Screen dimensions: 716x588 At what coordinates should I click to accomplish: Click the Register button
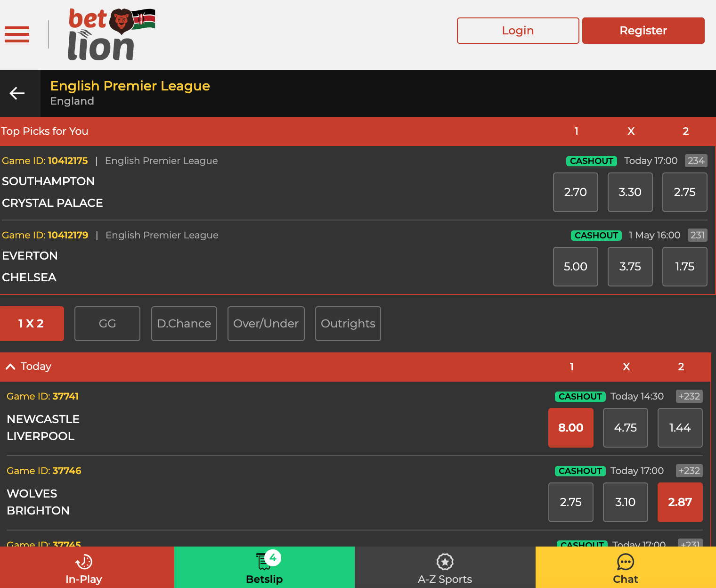point(643,31)
